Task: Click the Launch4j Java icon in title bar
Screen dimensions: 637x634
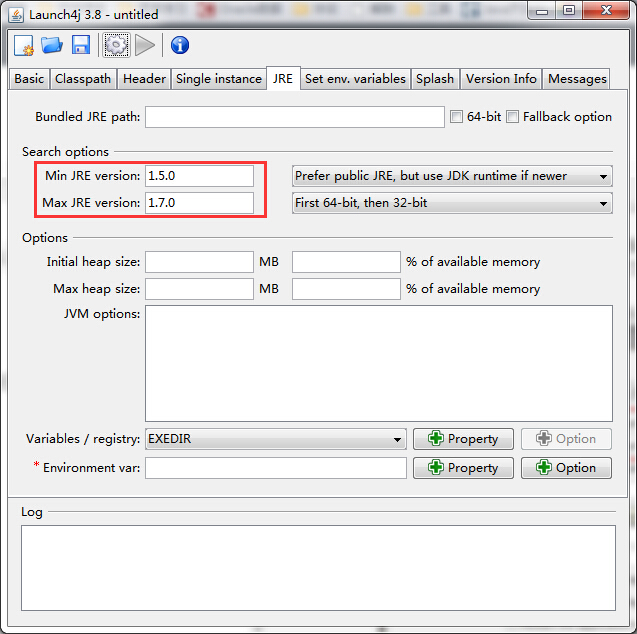Action: pos(16,15)
